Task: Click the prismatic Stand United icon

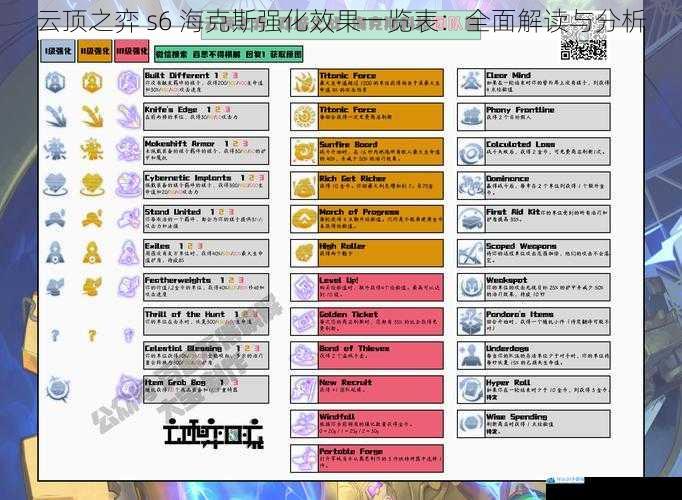Action: coord(128,219)
